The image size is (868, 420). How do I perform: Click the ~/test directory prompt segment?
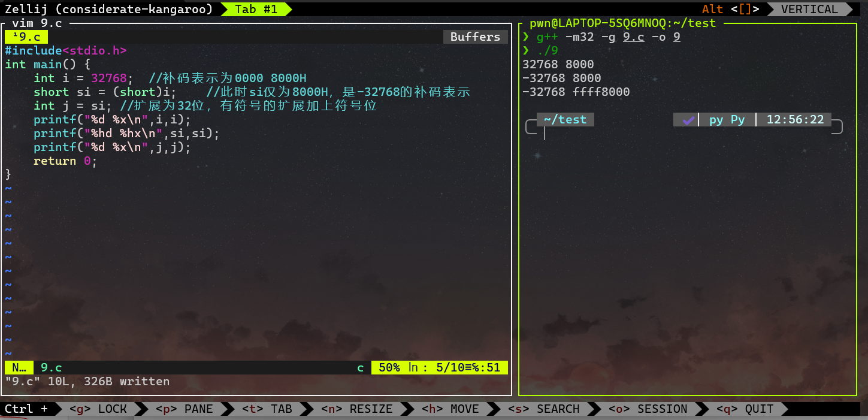click(x=565, y=120)
